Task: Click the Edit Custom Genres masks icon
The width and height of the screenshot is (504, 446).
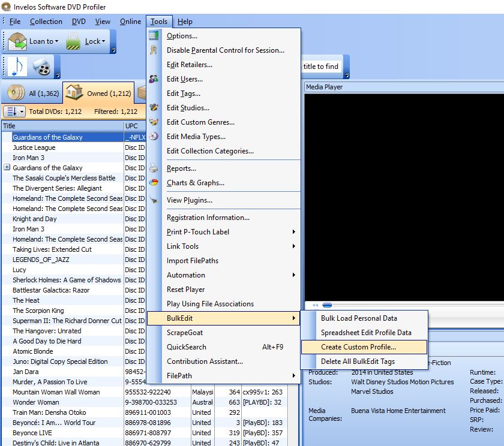Action: coord(154,122)
